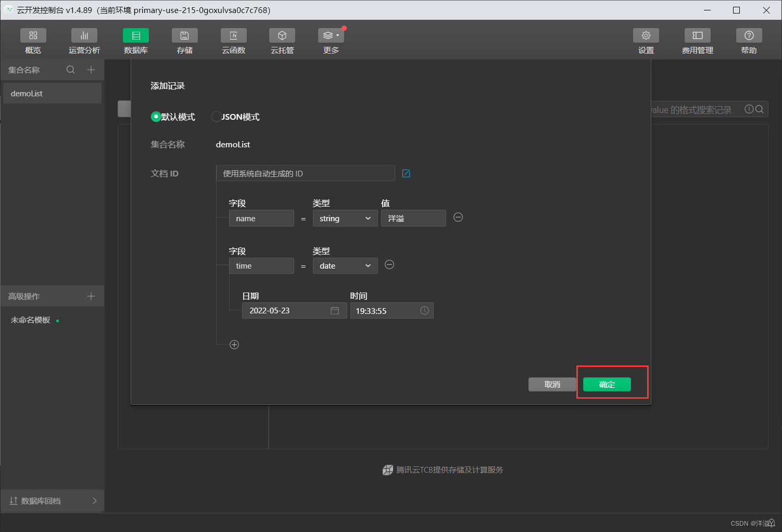Select the demoList collection
Screen dimensions: 782x532
tap(52, 93)
